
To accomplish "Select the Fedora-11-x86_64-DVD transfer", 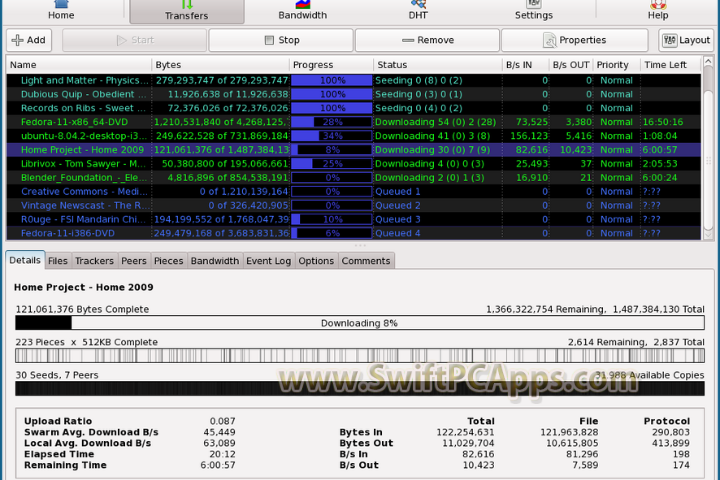I will tap(354, 122).
